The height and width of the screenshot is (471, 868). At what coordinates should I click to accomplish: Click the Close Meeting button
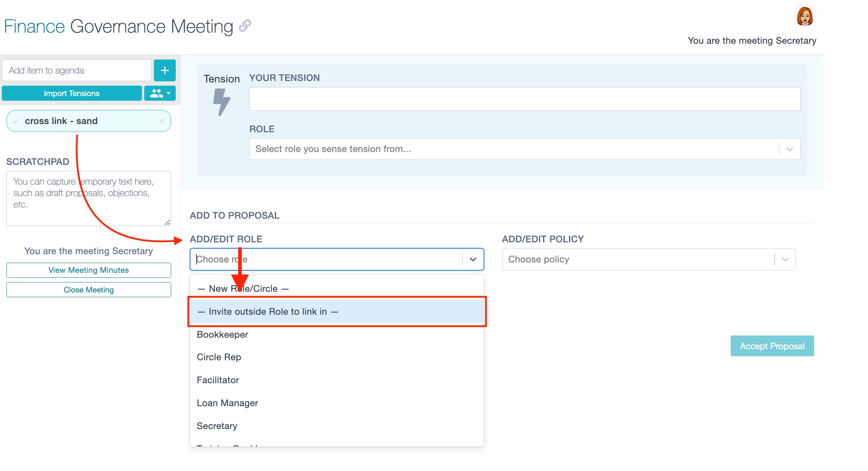pyautogui.click(x=89, y=290)
